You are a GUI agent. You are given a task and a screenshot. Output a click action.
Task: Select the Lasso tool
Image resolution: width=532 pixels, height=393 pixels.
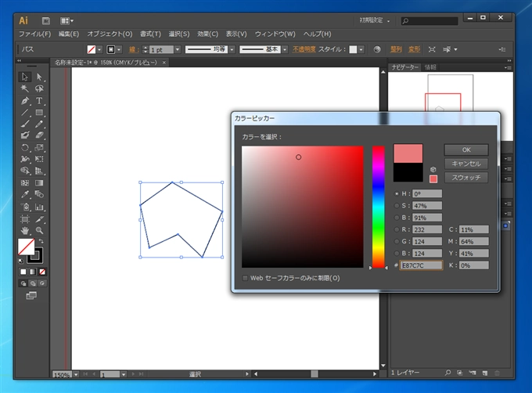click(x=39, y=88)
